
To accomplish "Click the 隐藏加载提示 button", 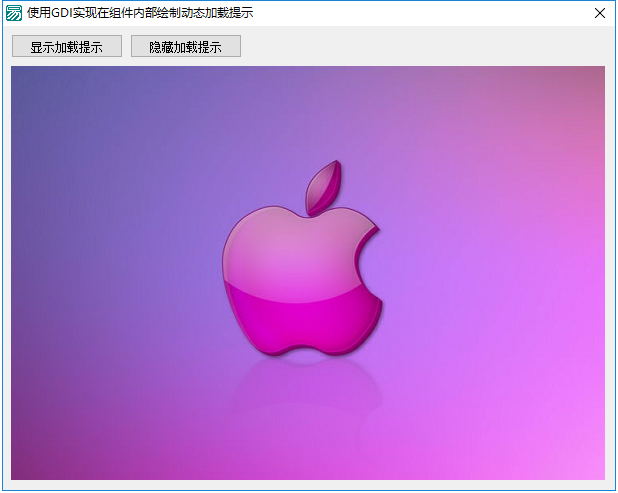I will coord(186,47).
